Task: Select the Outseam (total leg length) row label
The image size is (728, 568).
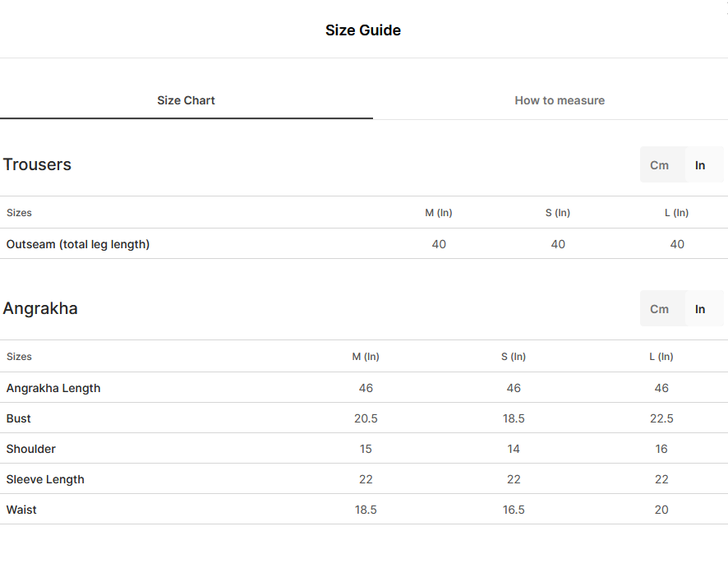Action: click(78, 244)
